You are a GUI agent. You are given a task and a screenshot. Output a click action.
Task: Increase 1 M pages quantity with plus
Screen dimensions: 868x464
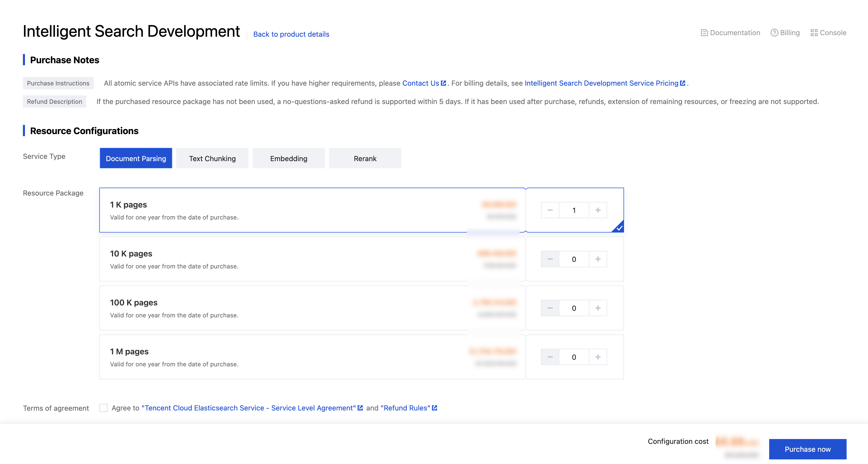[598, 357]
